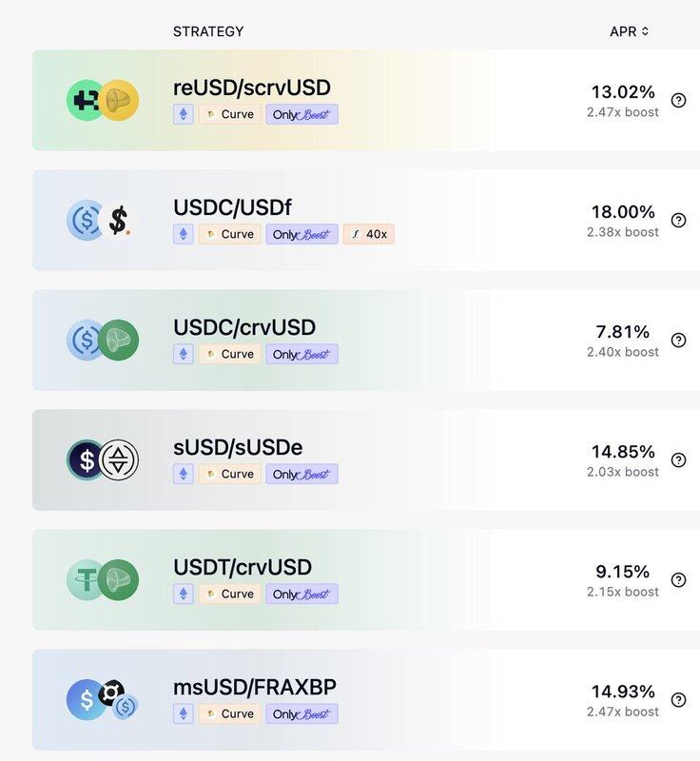Click Ethereum network badge under reUSD/scrvUSD
The height and width of the screenshot is (761, 700).
[x=184, y=114]
